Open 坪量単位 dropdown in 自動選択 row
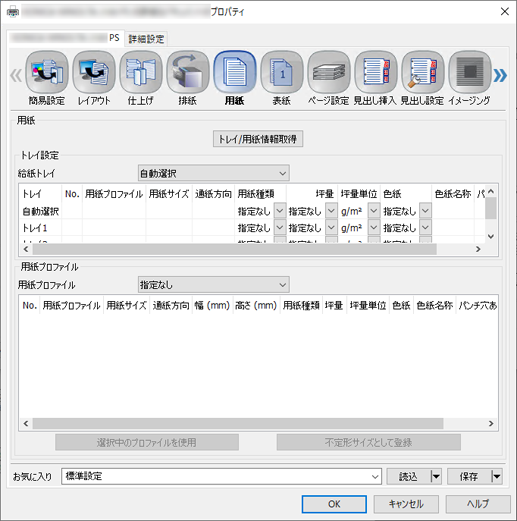517x521 pixels. (374, 211)
